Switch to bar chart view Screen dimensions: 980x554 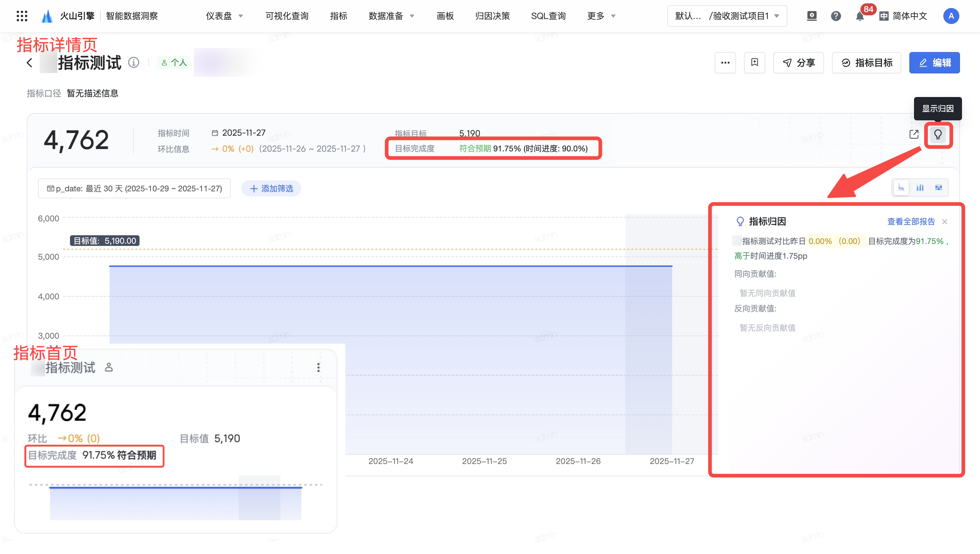pos(920,188)
